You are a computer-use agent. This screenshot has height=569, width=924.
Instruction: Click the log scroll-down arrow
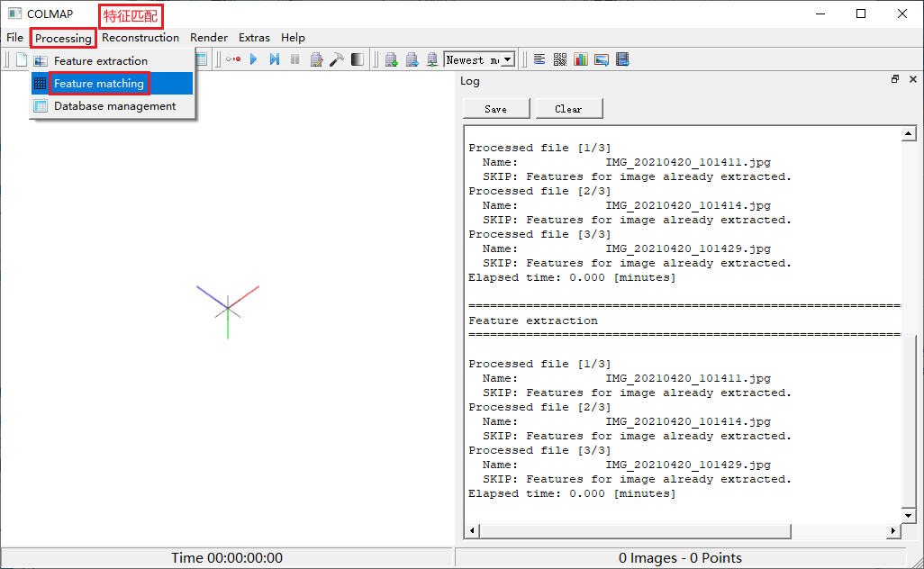[x=908, y=515]
